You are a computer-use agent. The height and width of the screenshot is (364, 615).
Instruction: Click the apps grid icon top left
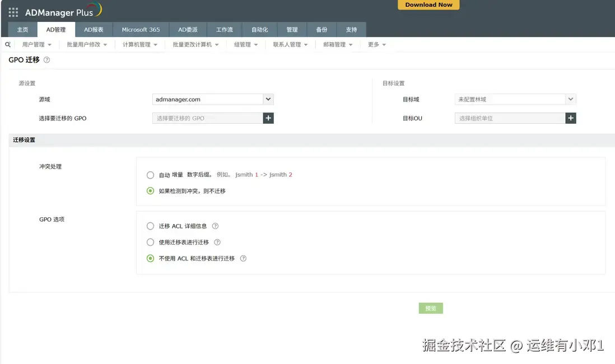pyautogui.click(x=12, y=12)
